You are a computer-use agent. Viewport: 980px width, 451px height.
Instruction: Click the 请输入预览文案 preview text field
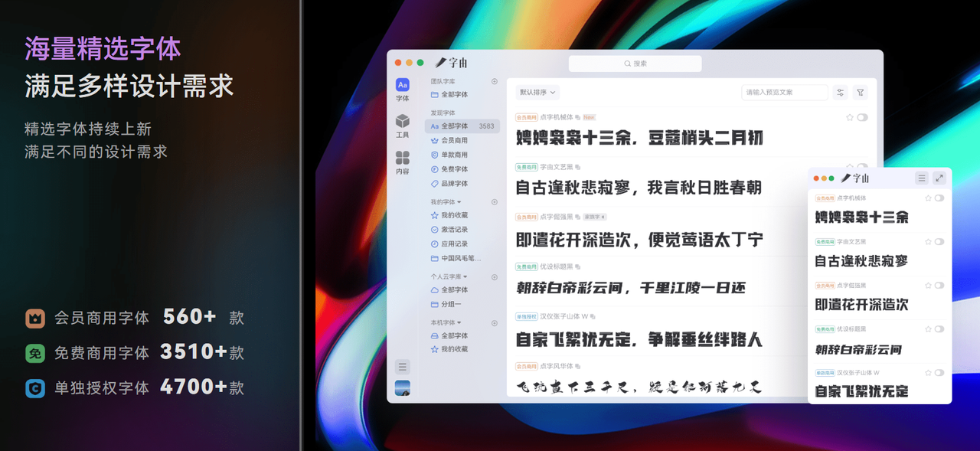point(784,93)
